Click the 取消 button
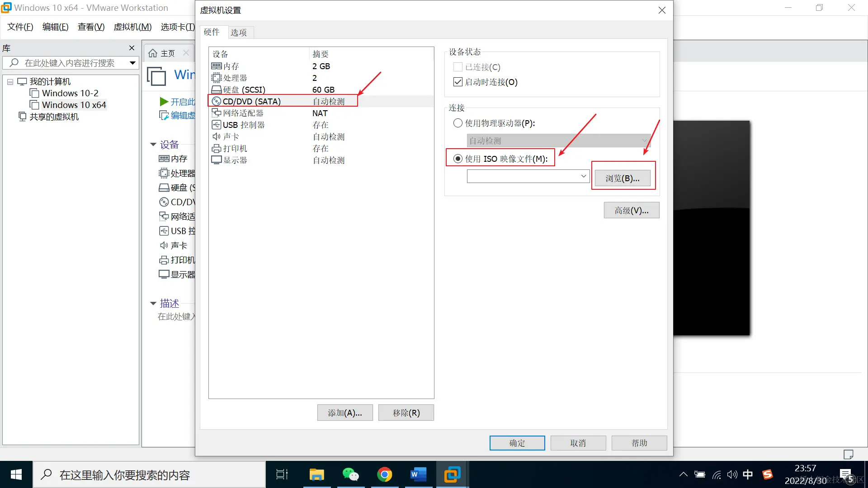 (578, 443)
